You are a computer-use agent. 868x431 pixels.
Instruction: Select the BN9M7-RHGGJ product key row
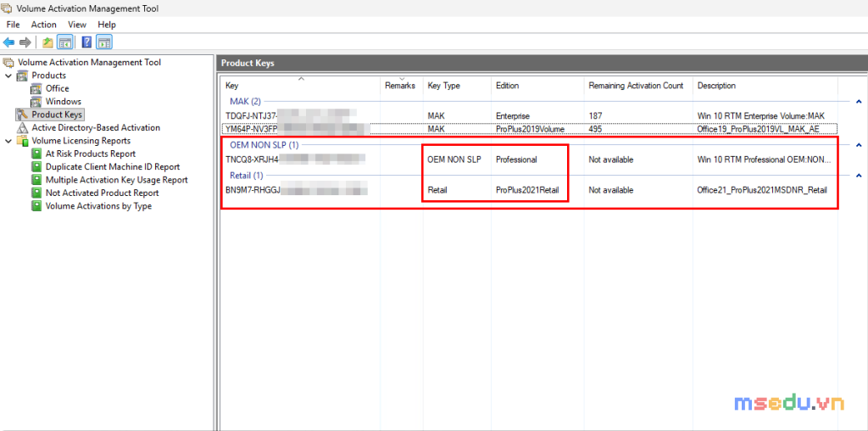(529, 190)
